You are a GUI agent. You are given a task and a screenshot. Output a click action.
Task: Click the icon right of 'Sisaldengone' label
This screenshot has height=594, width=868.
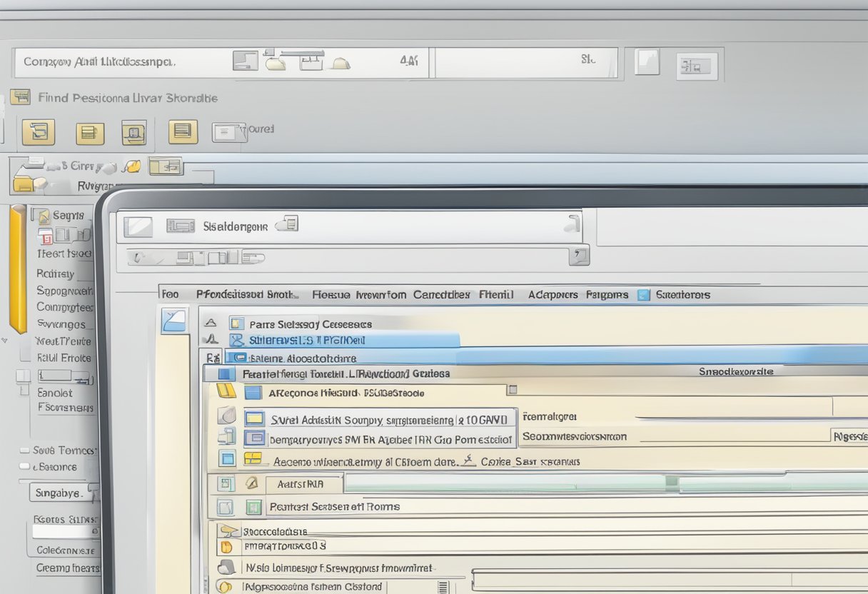point(287,224)
